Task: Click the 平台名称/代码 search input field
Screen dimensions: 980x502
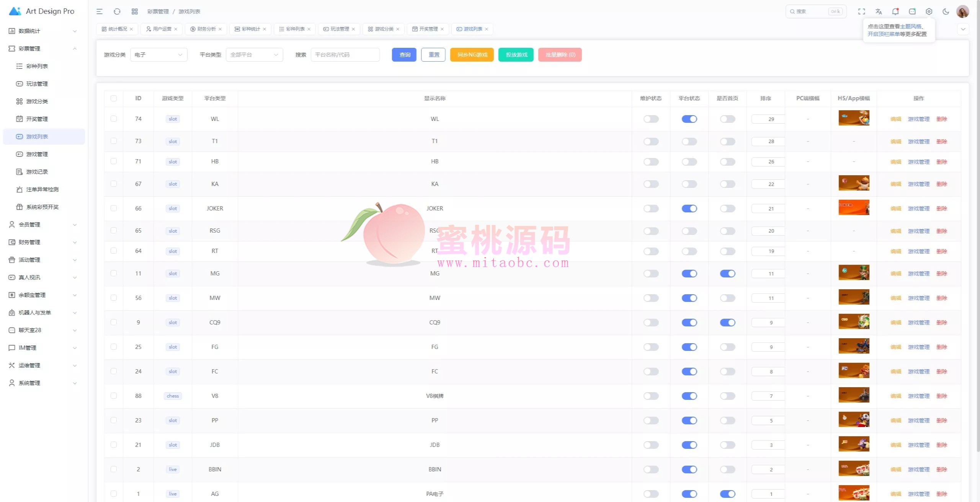Action: point(345,55)
